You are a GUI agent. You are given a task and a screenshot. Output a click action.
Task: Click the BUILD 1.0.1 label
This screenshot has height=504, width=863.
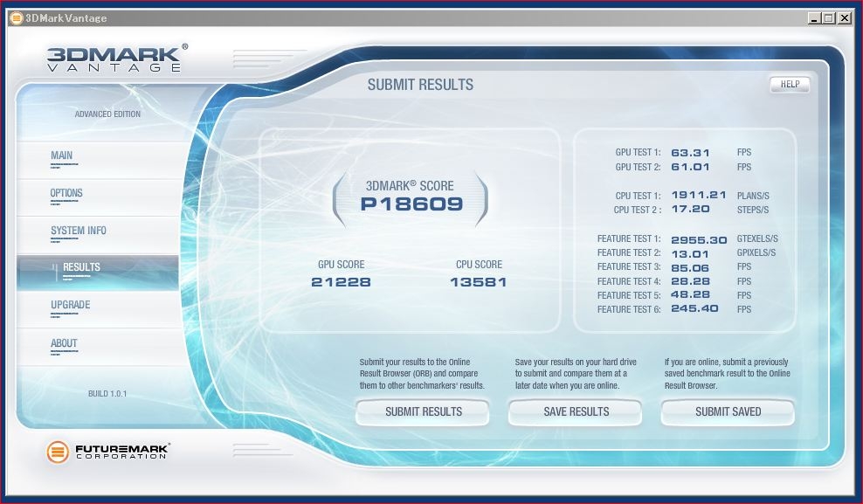(x=107, y=394)
